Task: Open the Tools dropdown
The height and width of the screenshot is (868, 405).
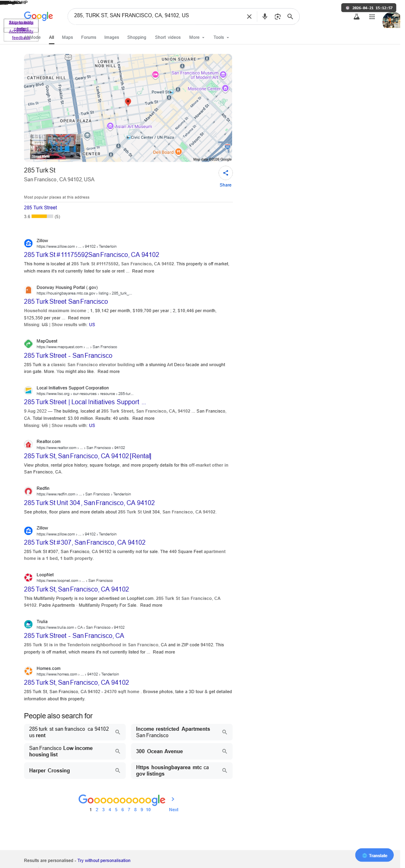Action: click(x=221, y=37)
